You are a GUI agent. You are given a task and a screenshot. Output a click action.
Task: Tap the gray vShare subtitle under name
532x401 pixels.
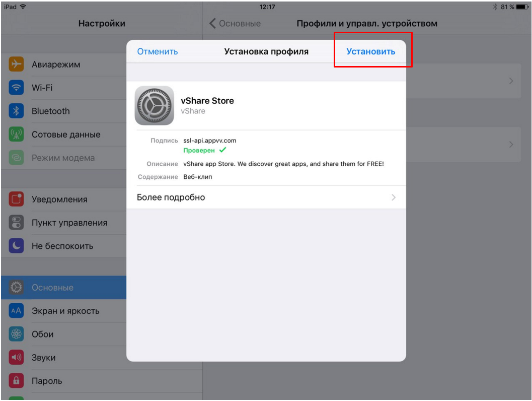tap(193, 111)
